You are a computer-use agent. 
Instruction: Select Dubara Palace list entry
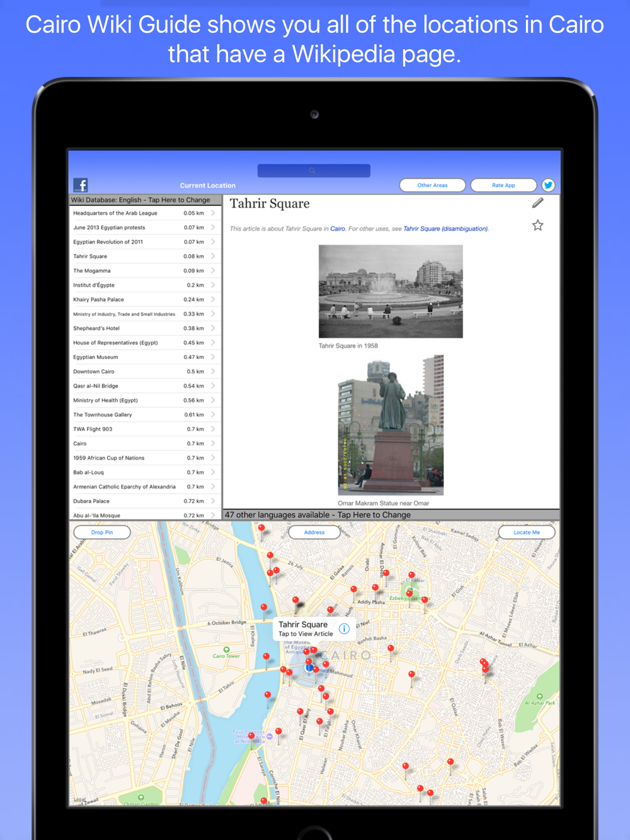145,501
